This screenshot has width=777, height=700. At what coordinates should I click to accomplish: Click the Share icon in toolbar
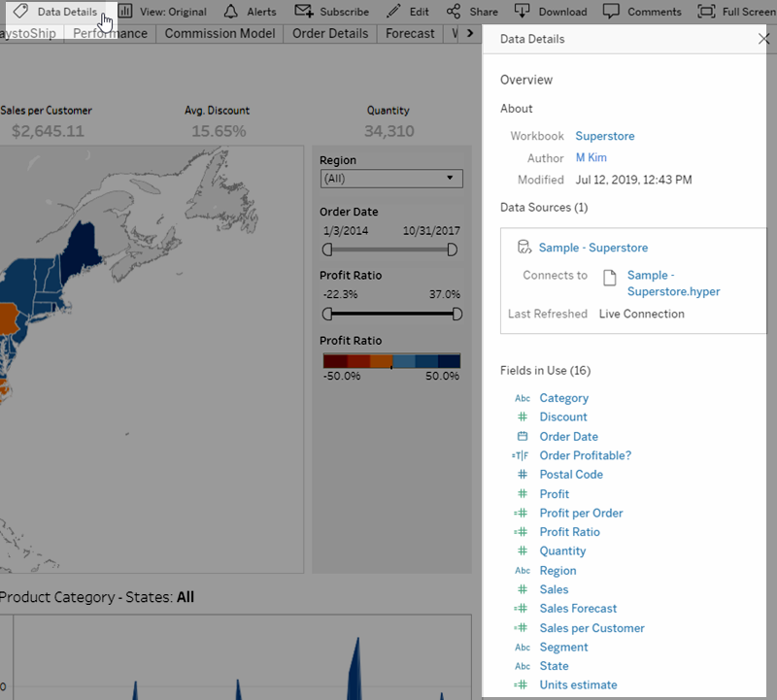click(453, 11)
